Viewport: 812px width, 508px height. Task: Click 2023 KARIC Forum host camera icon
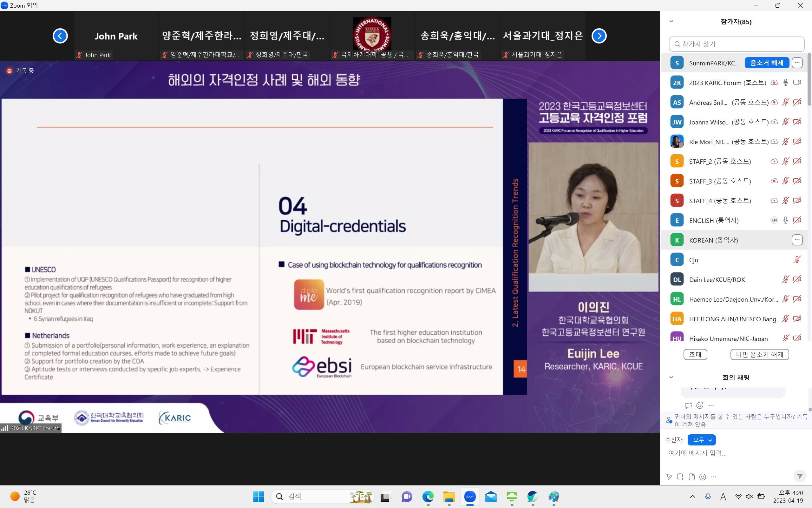click(x=797, y=83)
